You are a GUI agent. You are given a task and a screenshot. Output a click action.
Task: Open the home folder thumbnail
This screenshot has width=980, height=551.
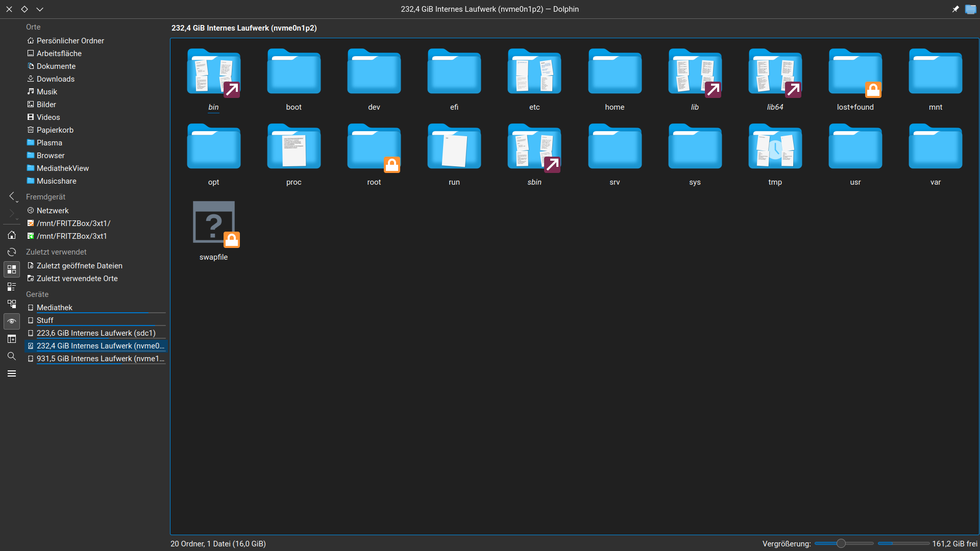pyautogui.click(x=615, y=72)
